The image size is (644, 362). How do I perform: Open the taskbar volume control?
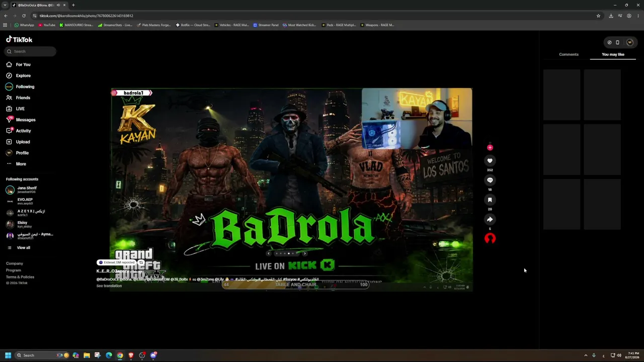(619, 355)
